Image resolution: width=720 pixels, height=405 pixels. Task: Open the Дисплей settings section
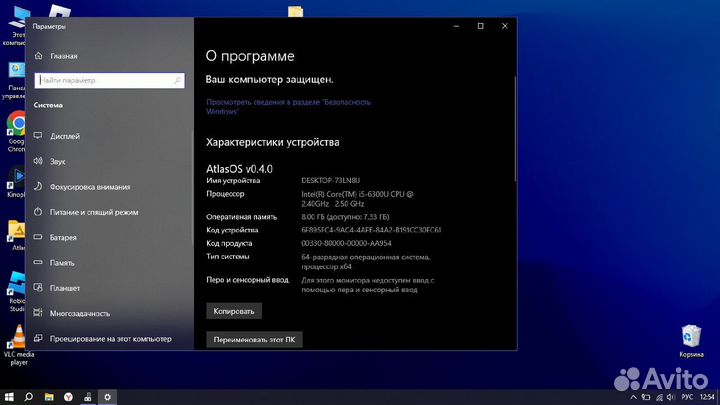[x=65, y=136]
